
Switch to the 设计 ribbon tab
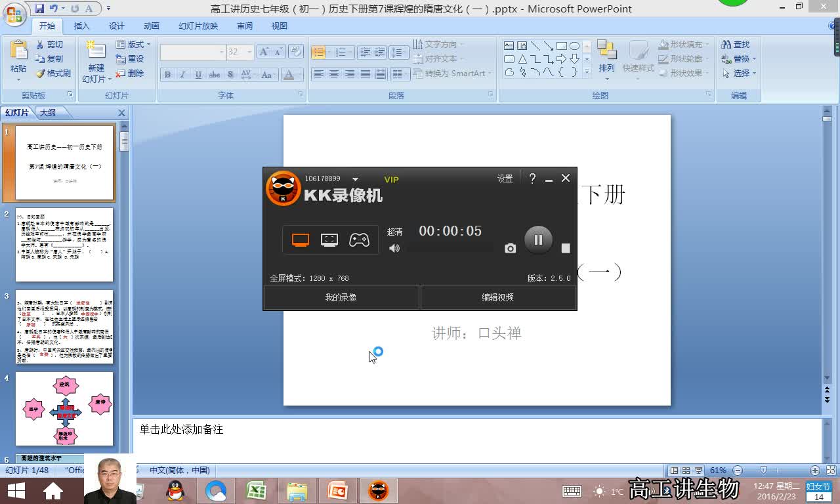pos(117,26)
